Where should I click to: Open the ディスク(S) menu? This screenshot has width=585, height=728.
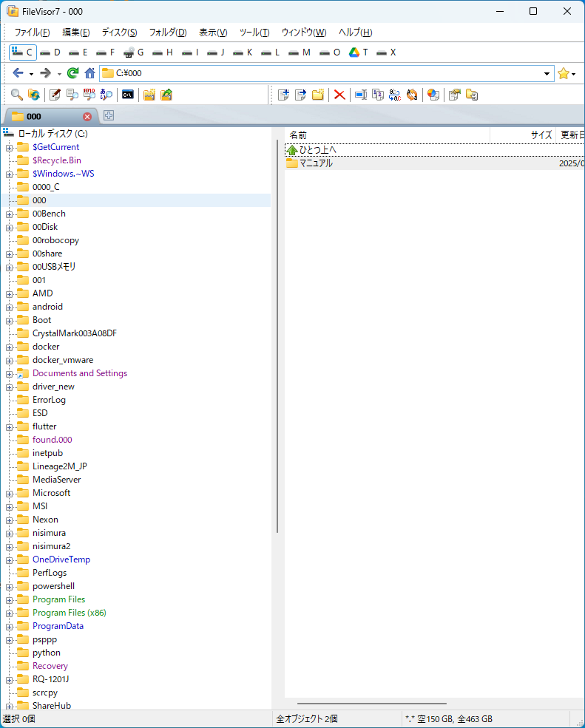click(119, 33)
